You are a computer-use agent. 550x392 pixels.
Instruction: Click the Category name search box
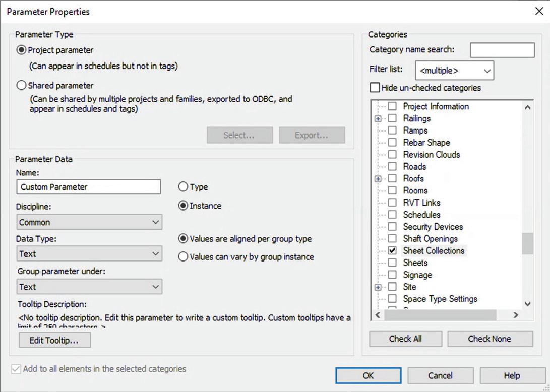(x=502, y=50)
